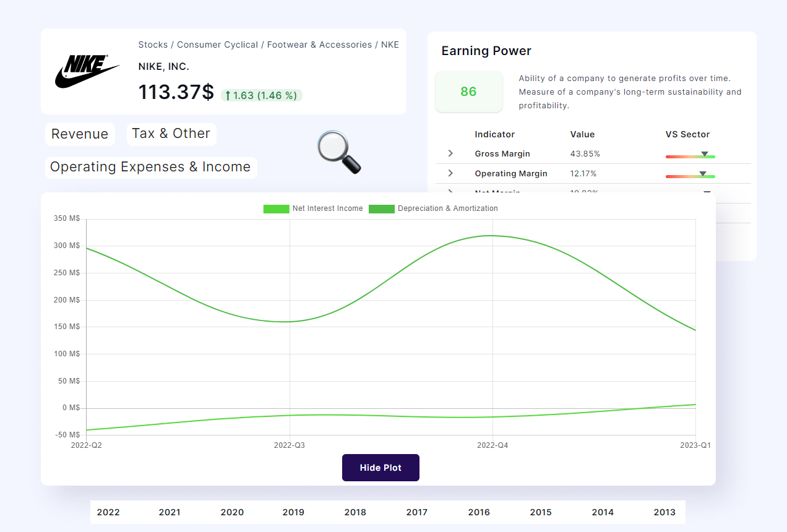Select the 2017 year column
This screenshot has height=532, width=787.
pos(417,512)
